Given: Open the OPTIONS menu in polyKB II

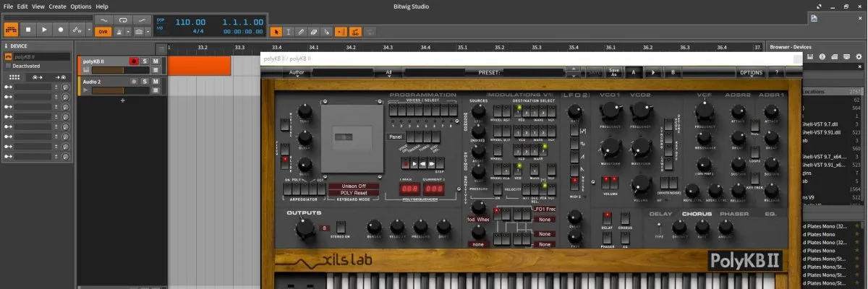Looking at the screenshot, I should (750, 72).
